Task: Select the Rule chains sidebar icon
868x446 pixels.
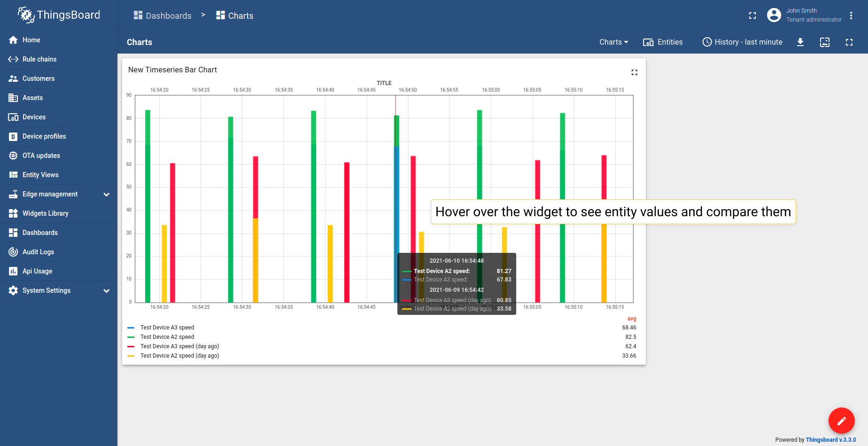Action: (x=13, y=59)
